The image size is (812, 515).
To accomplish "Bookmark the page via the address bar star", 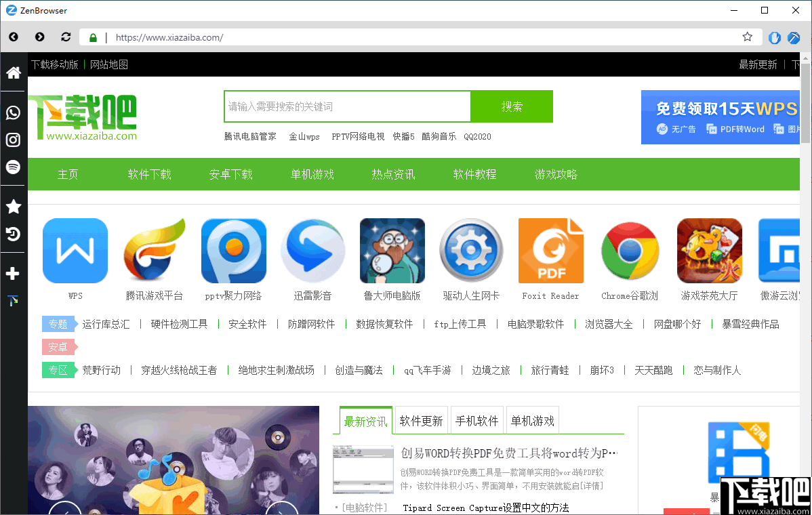I will pos(747,37).
